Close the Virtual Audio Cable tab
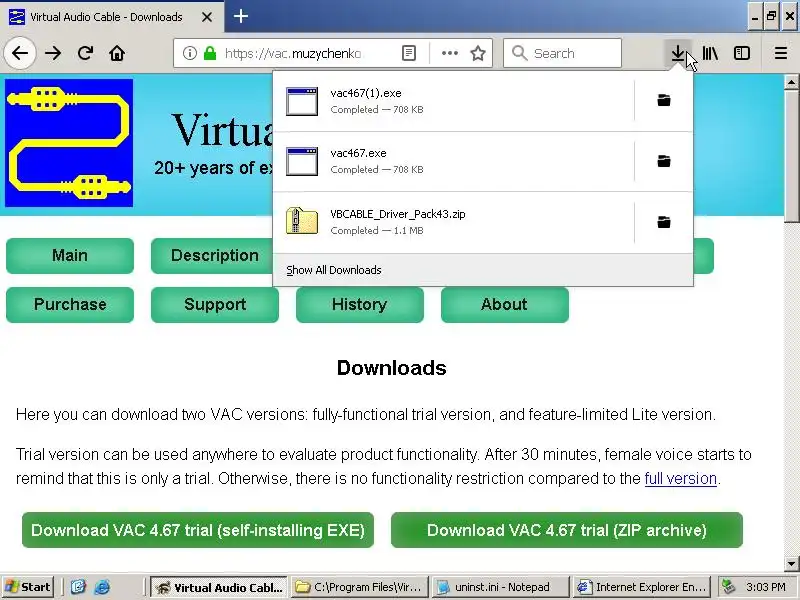The image size is (800, 600). [x=207, y=17]
